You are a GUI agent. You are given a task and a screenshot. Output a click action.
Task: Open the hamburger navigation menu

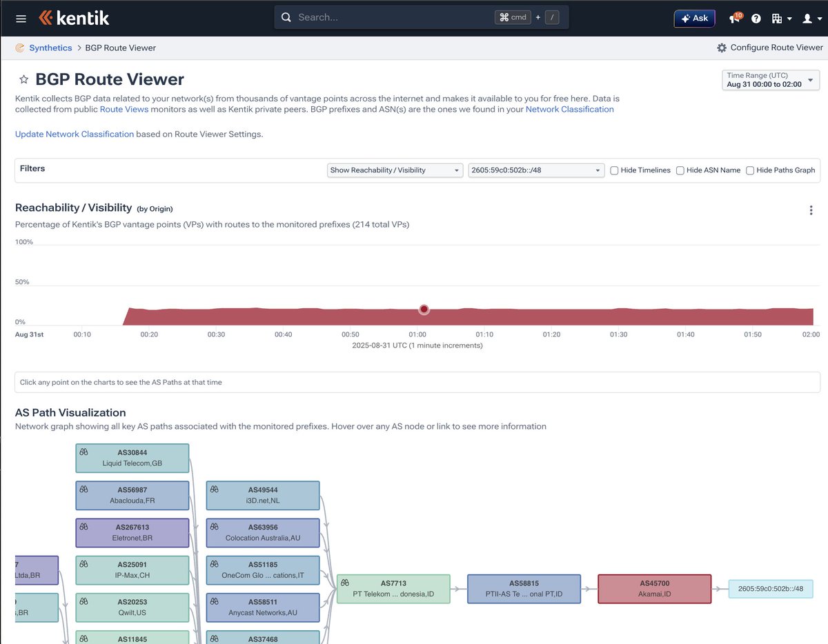point(21,19)
